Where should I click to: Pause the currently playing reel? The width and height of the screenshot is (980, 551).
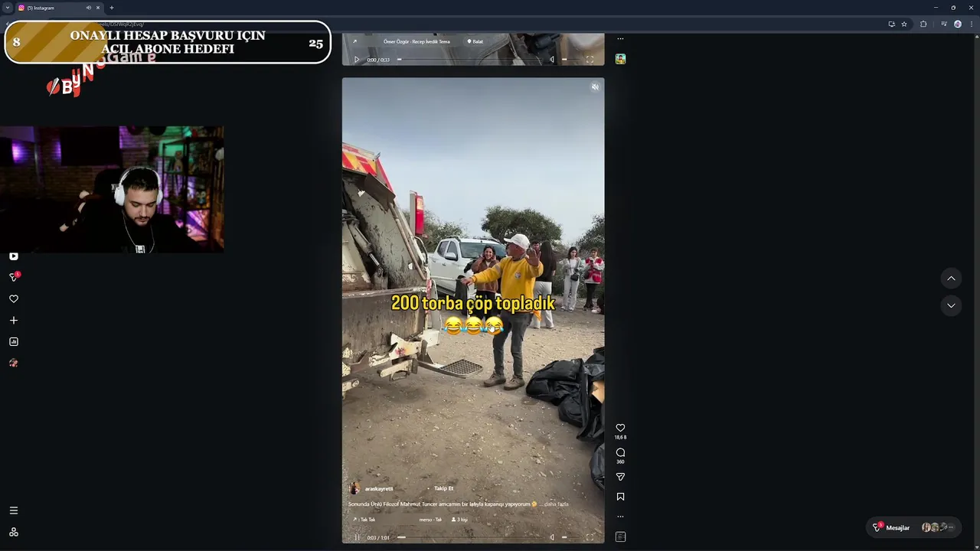tap(357, 537)
